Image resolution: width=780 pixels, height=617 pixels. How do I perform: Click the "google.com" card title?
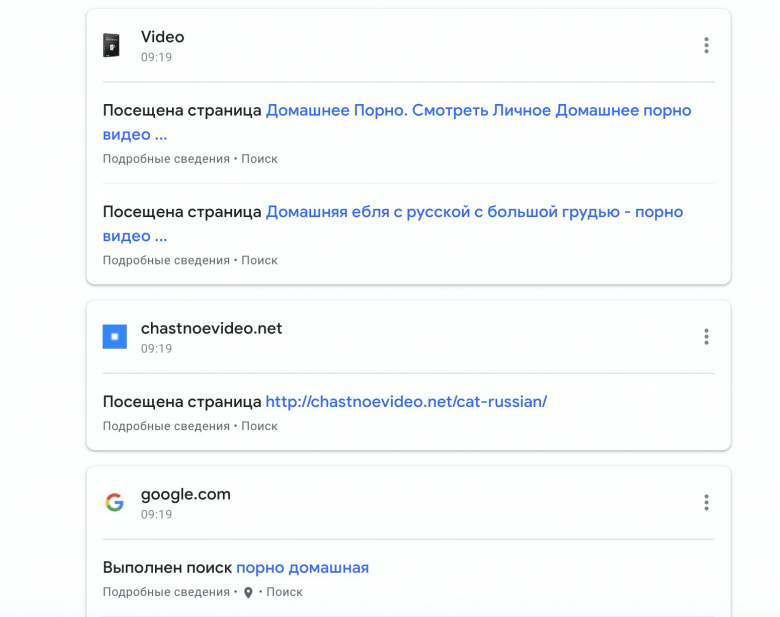[x=185, y=494]
